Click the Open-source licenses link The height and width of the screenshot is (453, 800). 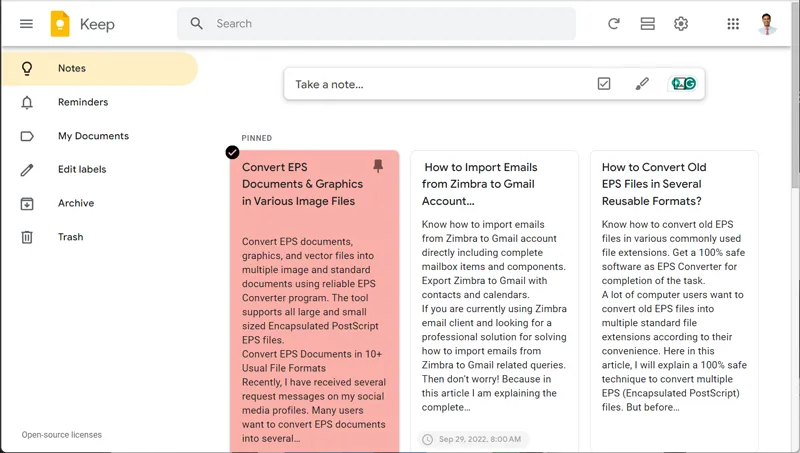tap(62, 435)
